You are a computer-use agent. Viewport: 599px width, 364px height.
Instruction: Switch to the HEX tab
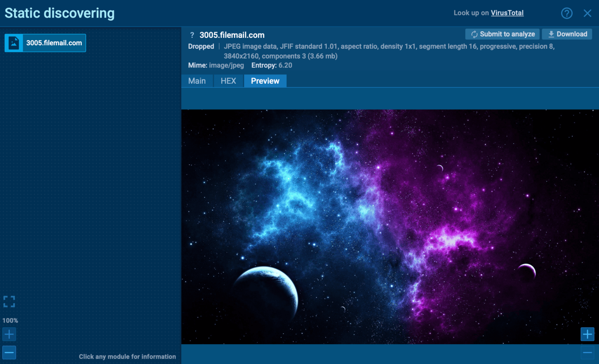click(229, 81)
